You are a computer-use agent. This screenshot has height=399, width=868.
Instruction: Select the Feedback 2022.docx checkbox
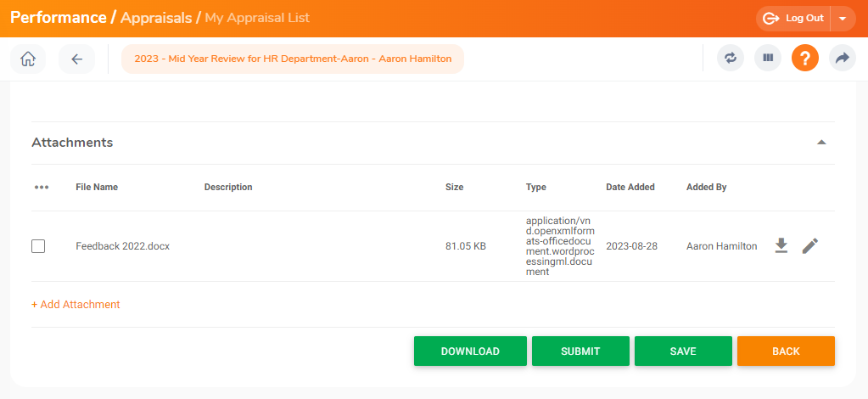[x=38, y=246]
